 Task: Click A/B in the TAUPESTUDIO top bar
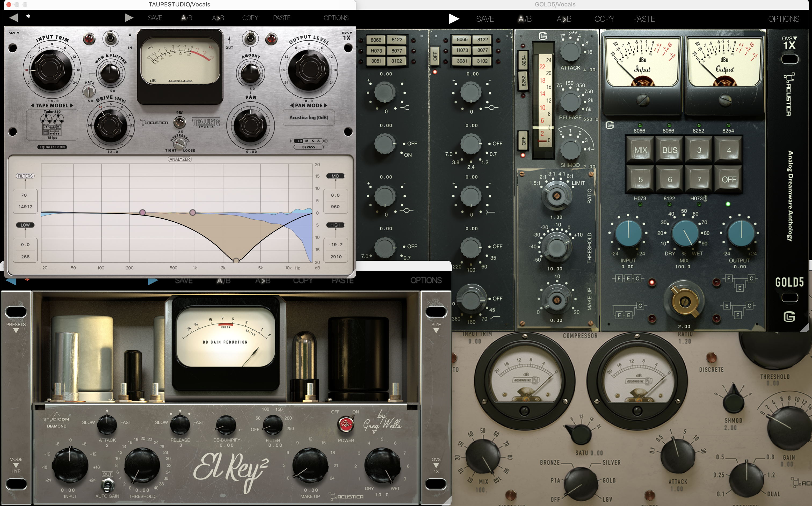tap(187, 18)
